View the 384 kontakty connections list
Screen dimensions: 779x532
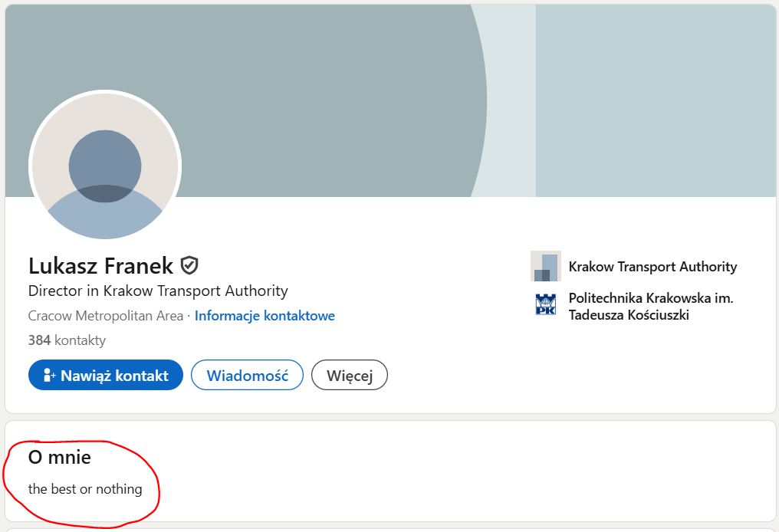[x=67, y=340]
